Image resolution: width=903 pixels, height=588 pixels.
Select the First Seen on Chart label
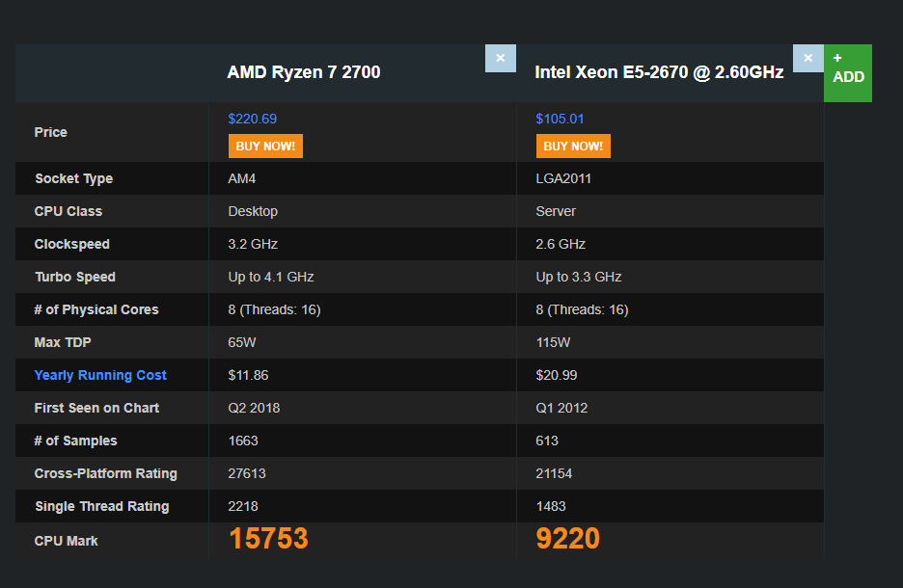point(96,409)
